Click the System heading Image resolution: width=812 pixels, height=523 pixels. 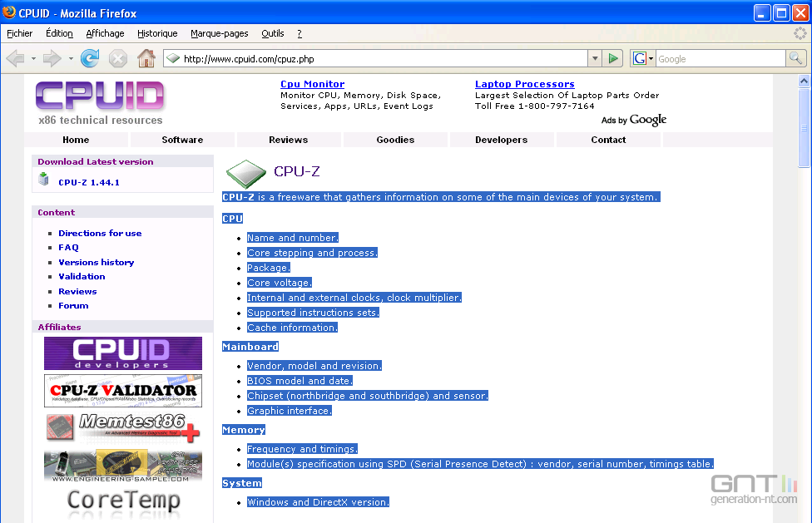242,483
